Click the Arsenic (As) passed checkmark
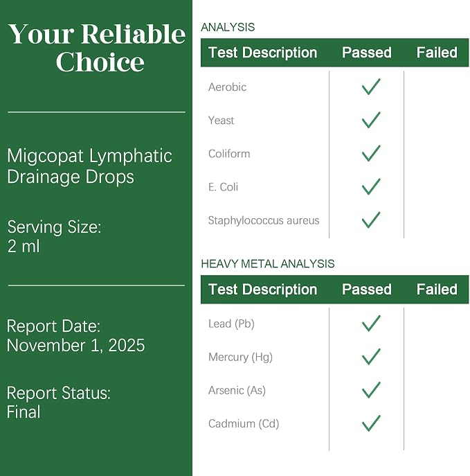 point(371,390)
